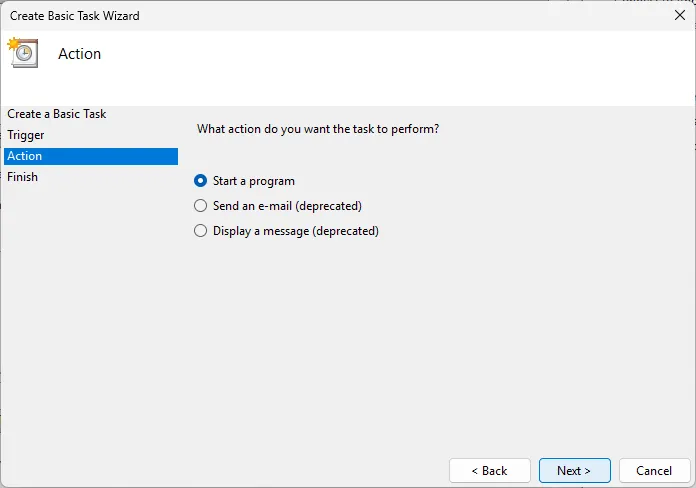
Task: Jump to the Finish step in sidebar
Action: pos(23,177)
